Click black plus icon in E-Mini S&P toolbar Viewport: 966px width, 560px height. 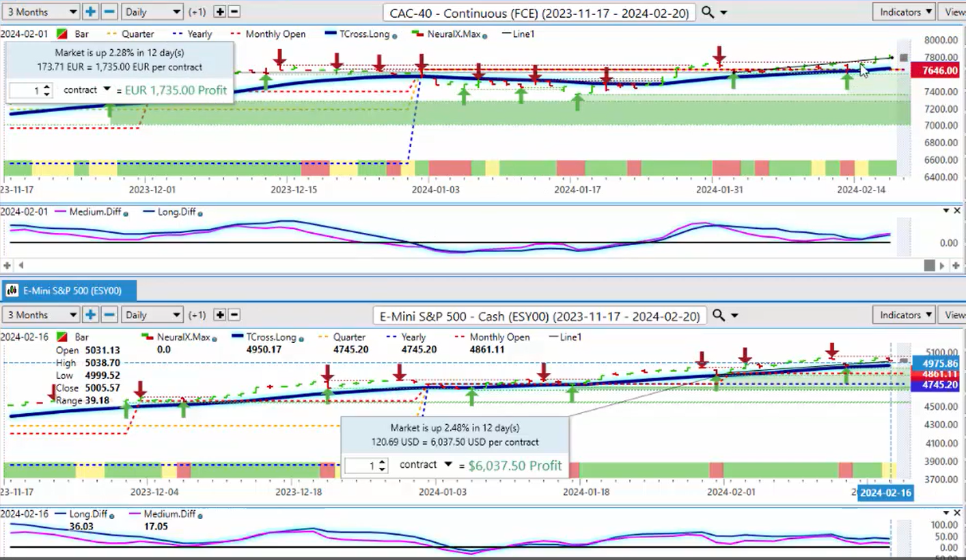(x=219, y=315)
